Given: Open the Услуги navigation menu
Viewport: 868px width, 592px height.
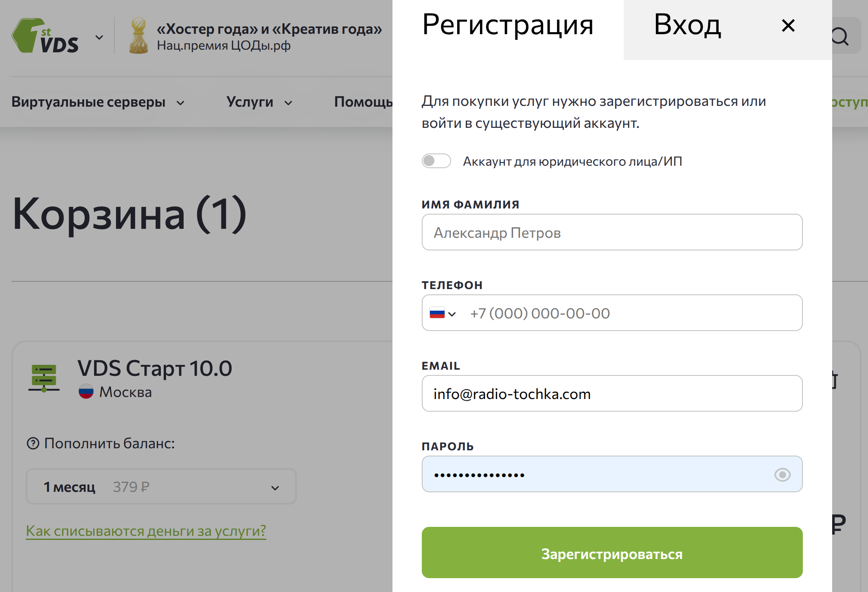Looking at the screenshot, I should coord(259,102).
